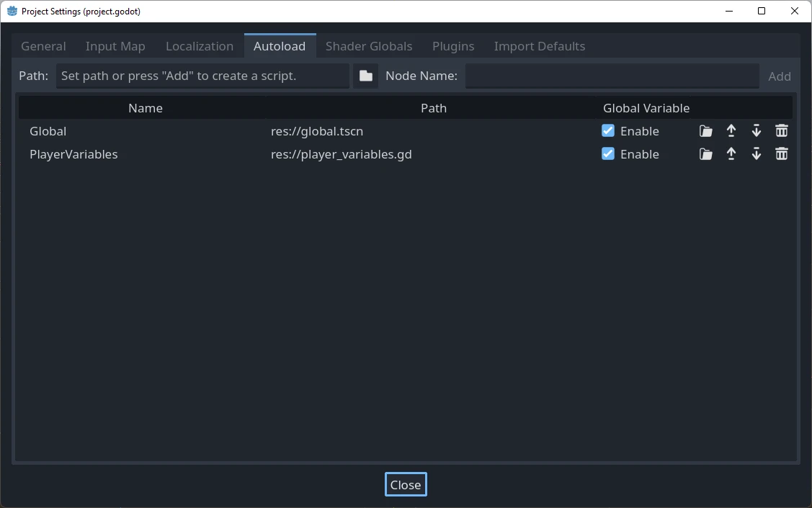Click the Add button
Image resolution: width=812 pixels, height=508 pixels.
click(x=779, y=76)
